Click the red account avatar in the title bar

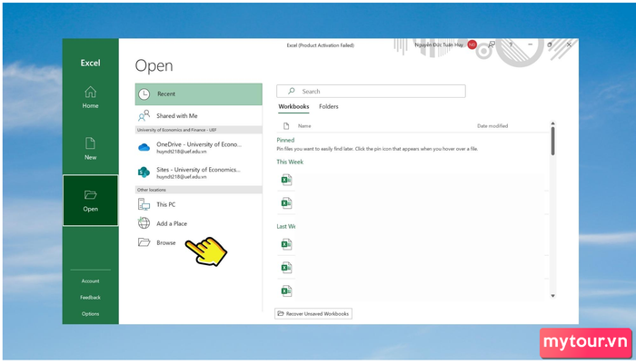pos(472,44)
